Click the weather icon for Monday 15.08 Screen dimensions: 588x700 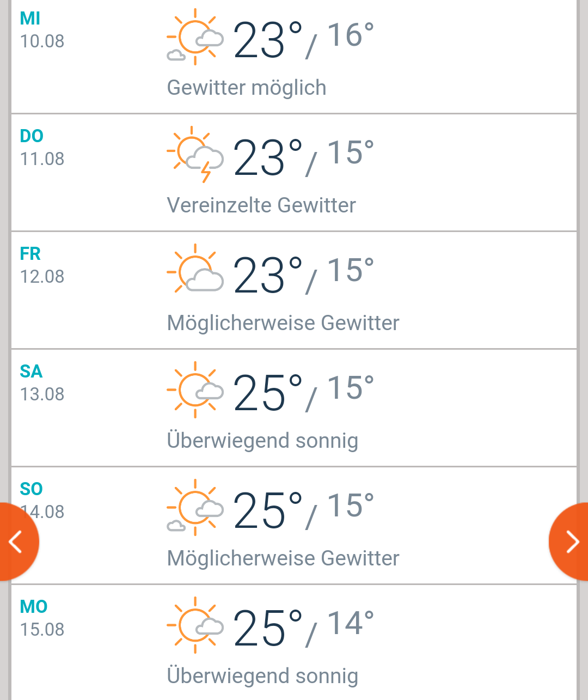click(195, 625)
